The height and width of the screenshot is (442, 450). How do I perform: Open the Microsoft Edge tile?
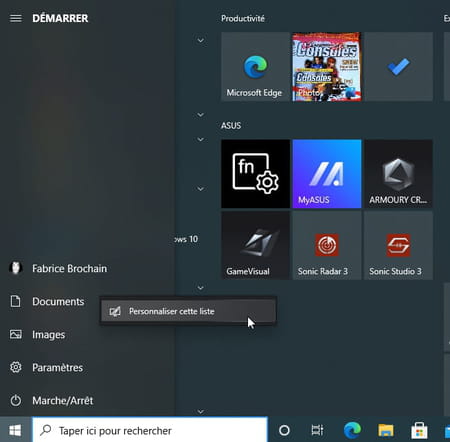255,67
